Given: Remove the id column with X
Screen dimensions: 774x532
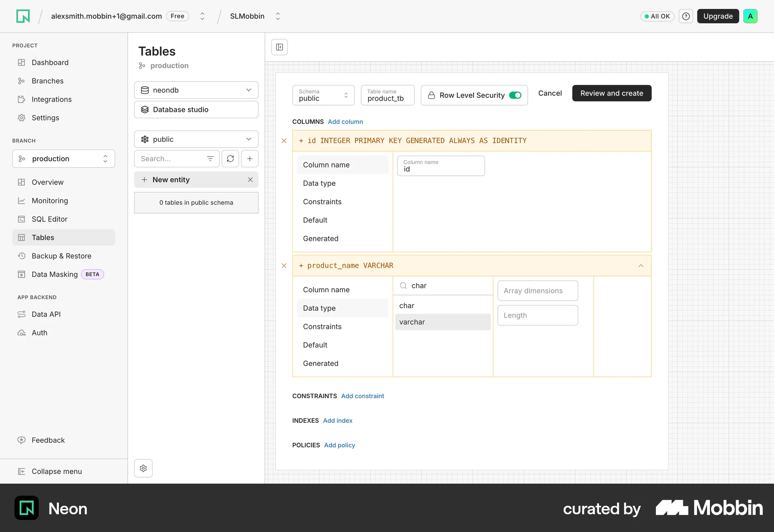Looking at the screenshot, I should point(284,141).
